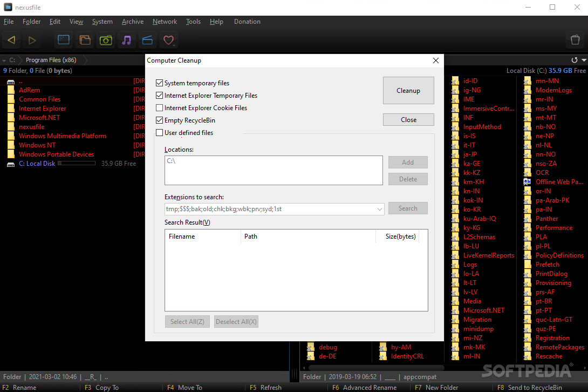Open the documents folder shortcut icon
Screen dimensions: 588x392
click(x=85, y=40)
